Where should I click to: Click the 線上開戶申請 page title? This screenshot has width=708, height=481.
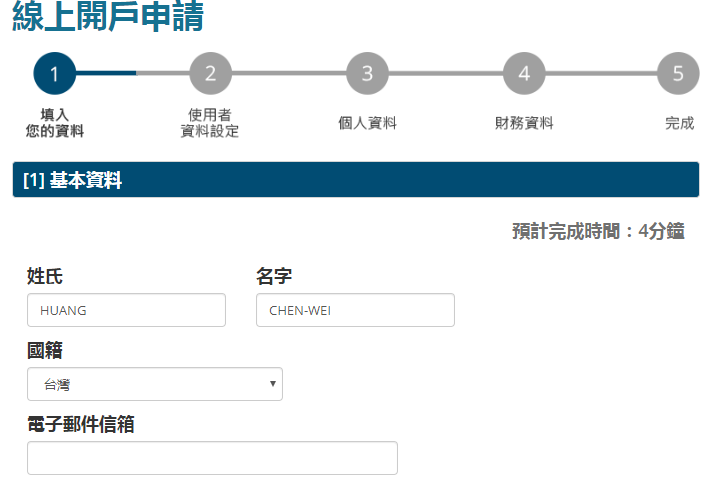tap(108, 16)
